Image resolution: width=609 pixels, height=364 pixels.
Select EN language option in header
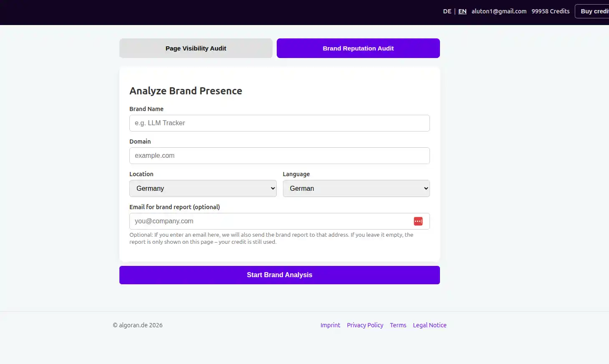(462, 11)
